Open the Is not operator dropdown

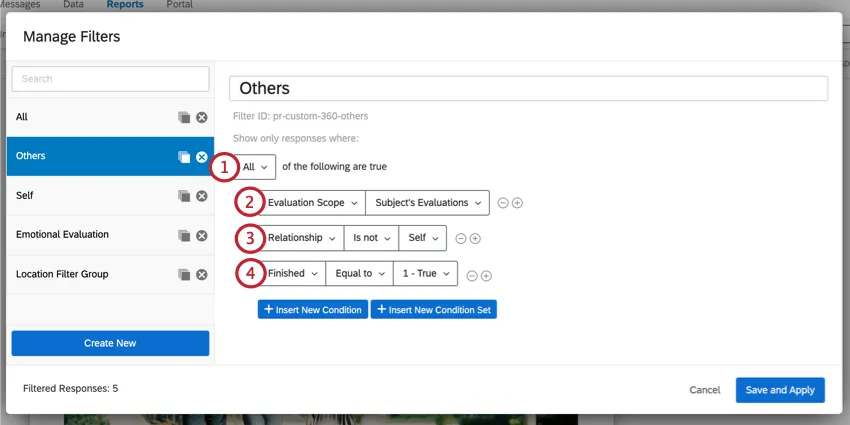click(369, 238)
